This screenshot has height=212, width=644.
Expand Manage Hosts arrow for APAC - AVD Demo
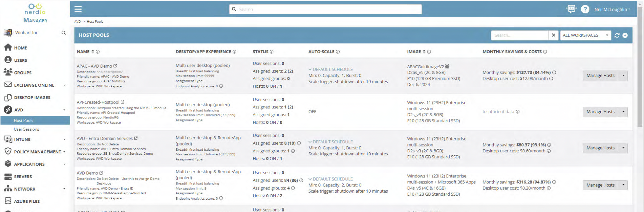(623, 75)
